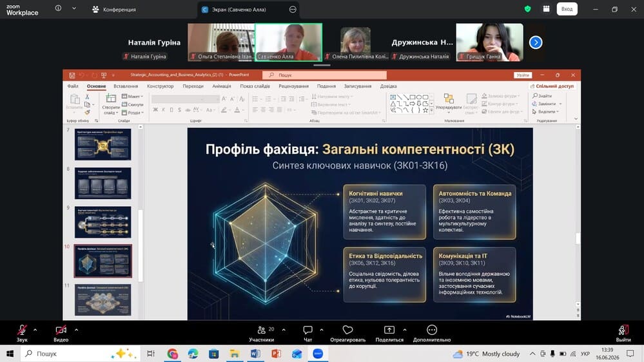Open Word from the Windows taskbar

click(255, 354)
